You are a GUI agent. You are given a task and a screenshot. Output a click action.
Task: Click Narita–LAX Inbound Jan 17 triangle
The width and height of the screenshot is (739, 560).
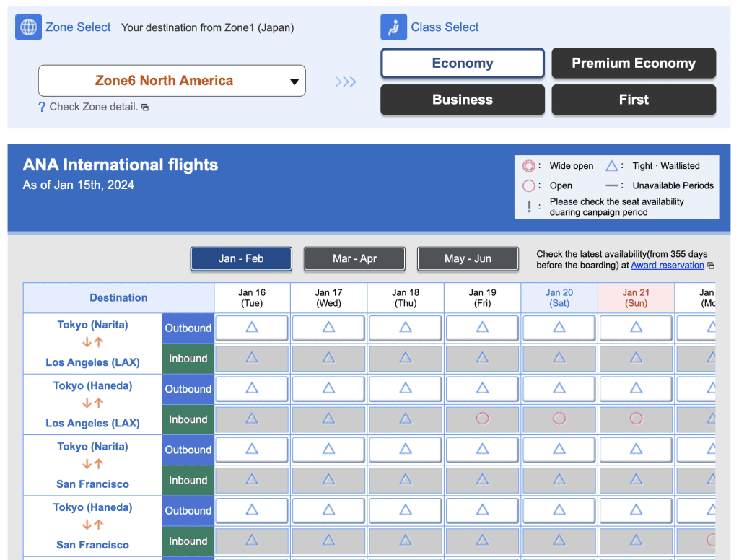(x=328, y=358)
